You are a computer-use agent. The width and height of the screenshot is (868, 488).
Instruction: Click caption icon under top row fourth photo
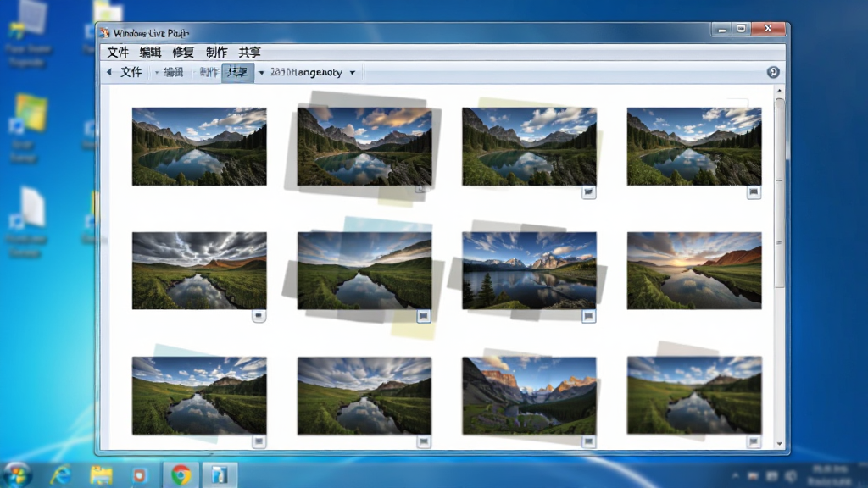click(x=754, y=192)
